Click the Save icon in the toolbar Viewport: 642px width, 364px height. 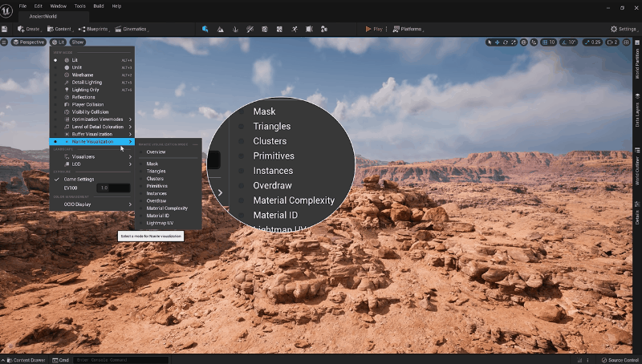pyautogui.click(x=5, y=29)
